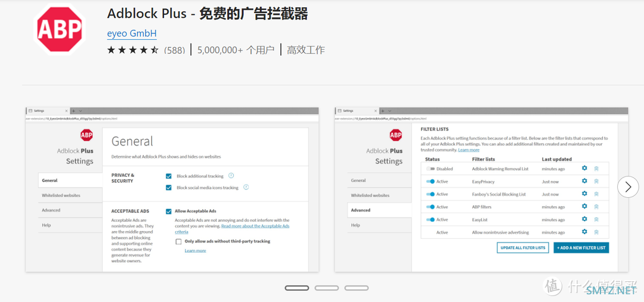Select General tab in General settings screenshot
This screenshot has width=644, height=302.
tap(70, 180)
